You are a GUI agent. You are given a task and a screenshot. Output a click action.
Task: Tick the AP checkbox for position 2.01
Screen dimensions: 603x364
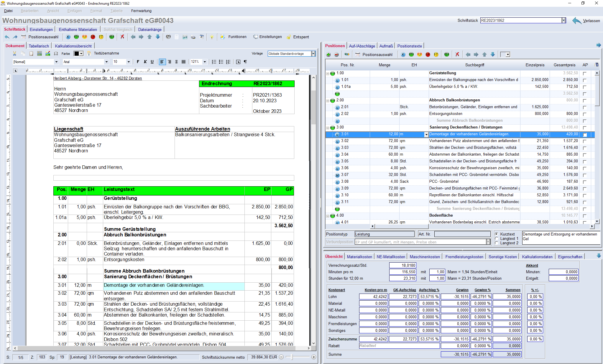point(584,107)
